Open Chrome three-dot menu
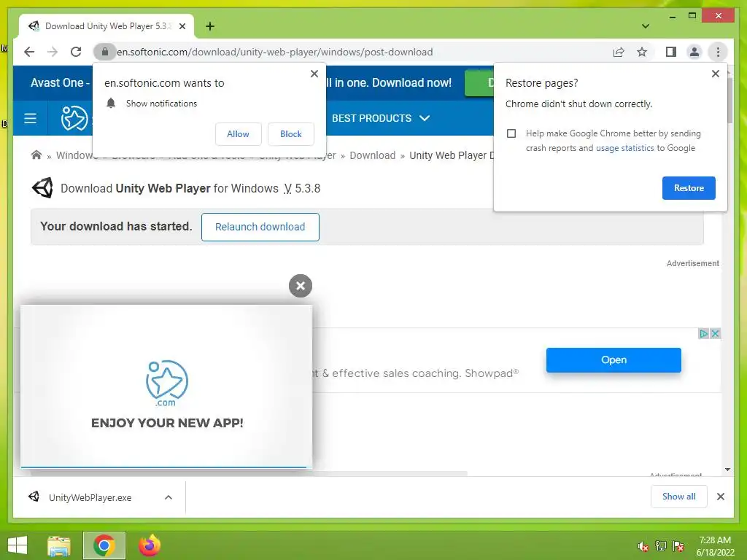The image size is (747, 560). point(718,52)
